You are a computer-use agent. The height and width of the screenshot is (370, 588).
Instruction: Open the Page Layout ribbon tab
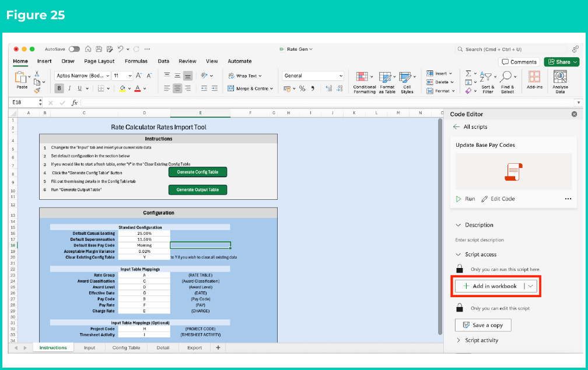pyautogui.click(x=99, y=61)
